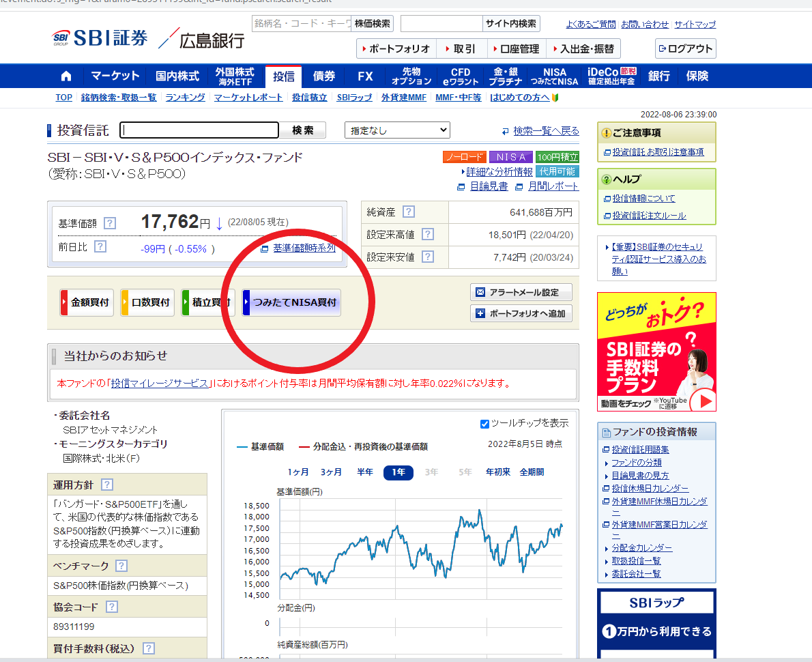Click the ログアウト button
The image size is (812, 662).
pos(686,48)
